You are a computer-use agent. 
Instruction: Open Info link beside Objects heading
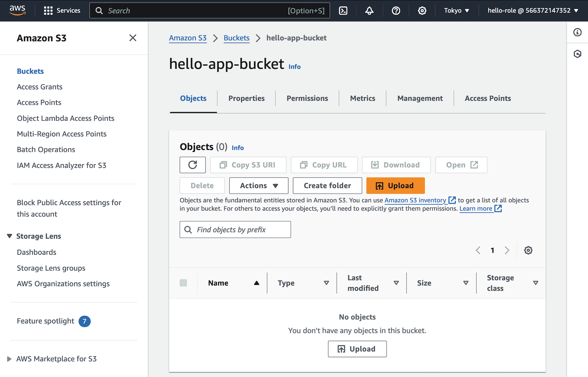pos(238,148)
